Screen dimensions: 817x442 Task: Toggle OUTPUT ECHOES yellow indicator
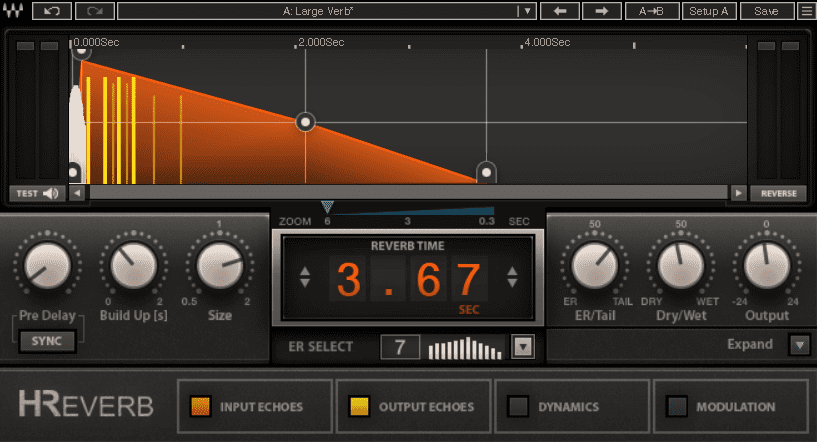(359, 407)
